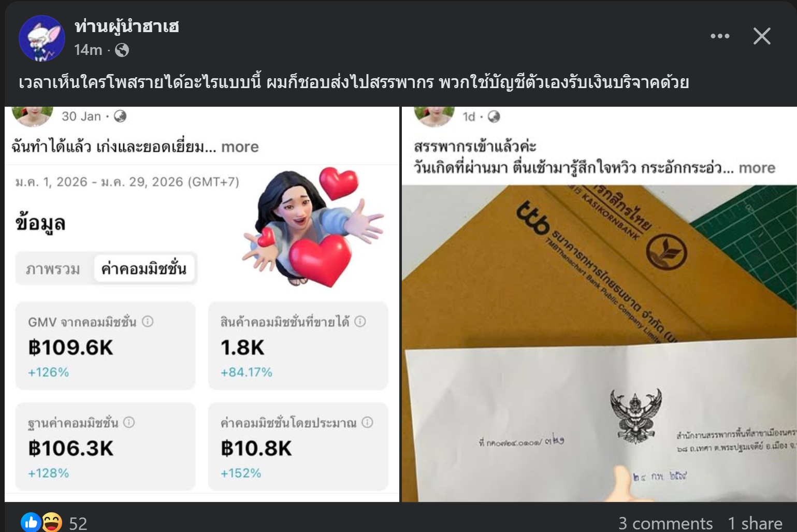Switch to the ภาพรวม tab
This screenshot has width=797, height=532.
click(x=53, y=269)
